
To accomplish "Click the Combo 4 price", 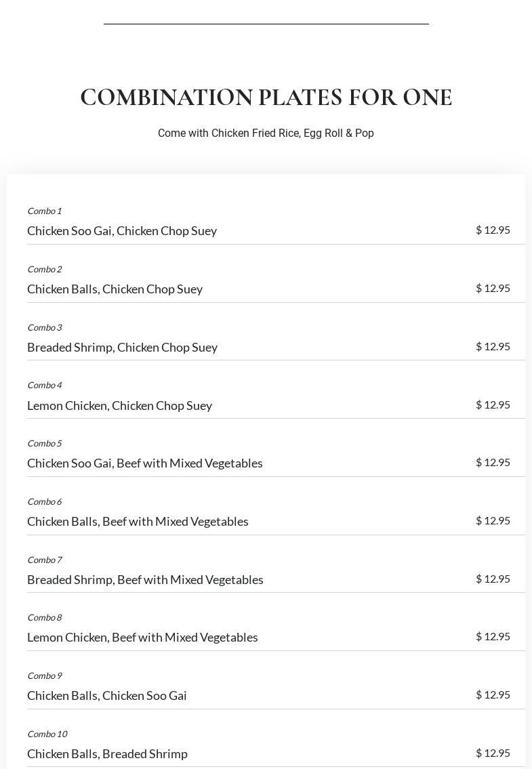I will (x=493, y=405).
